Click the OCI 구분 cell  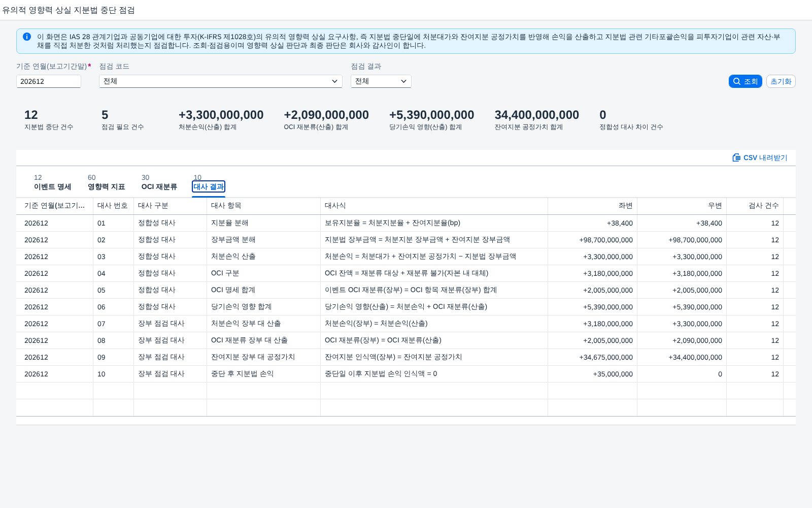(x=263, y=273)
